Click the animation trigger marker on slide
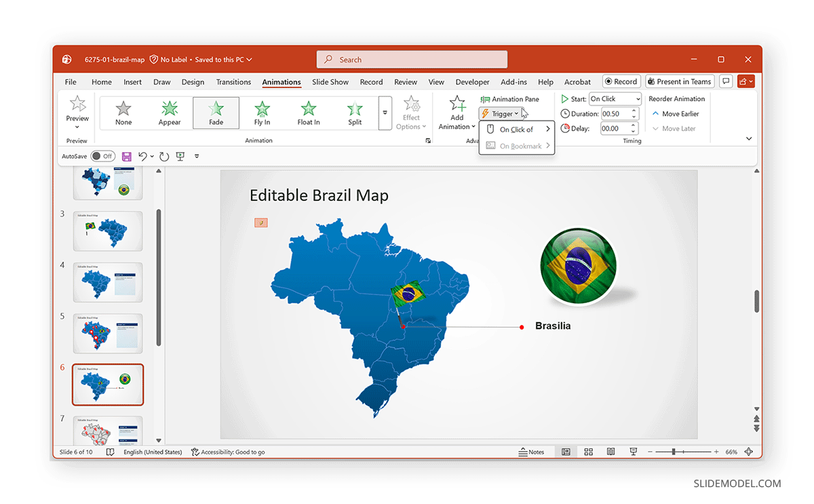This screenshot has width=814, height=504. coord(260,222)
